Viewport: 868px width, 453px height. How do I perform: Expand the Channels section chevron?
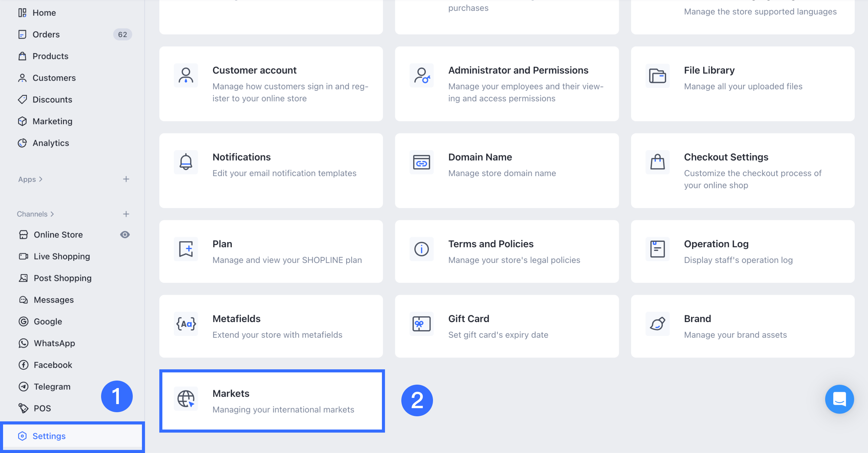(x=52, y=214)
